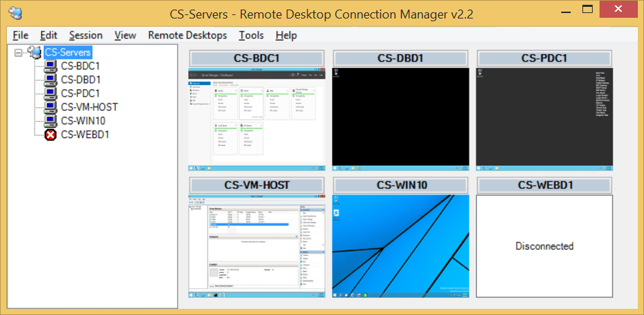Click the CS-PDC1 thumbnail header
Viewport: 644px width, 315px height.
[x=544, y=58]
